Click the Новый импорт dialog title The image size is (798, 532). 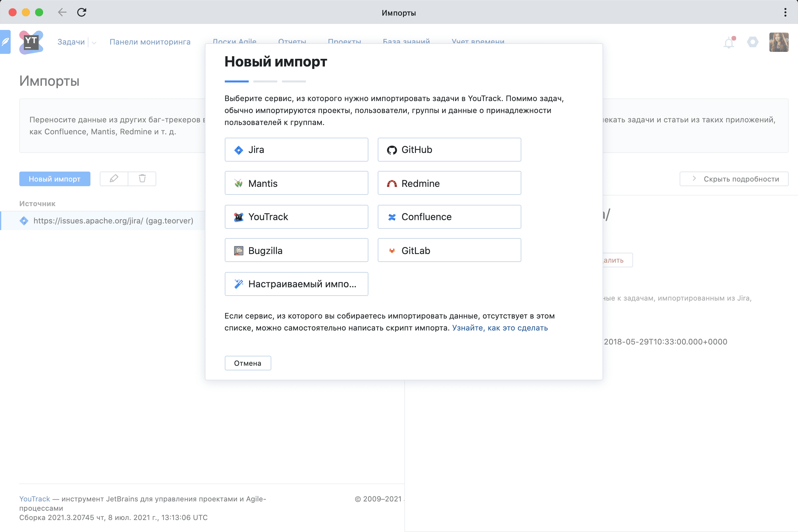coord(276,62)
